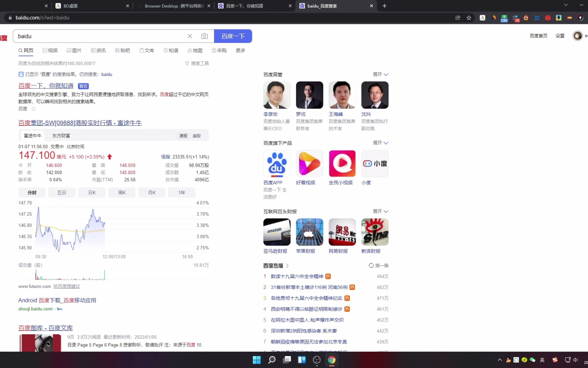This screenshot has width=588, height=368.
Task: Open the 百度集团-SW[09888] stock result
Action: click(80, 123)
